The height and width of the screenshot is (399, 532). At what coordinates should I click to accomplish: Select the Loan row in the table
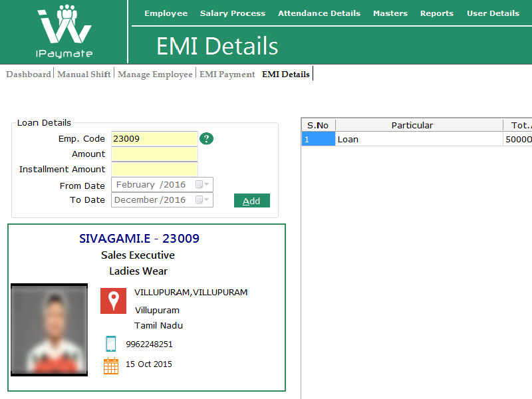point(418,140)
